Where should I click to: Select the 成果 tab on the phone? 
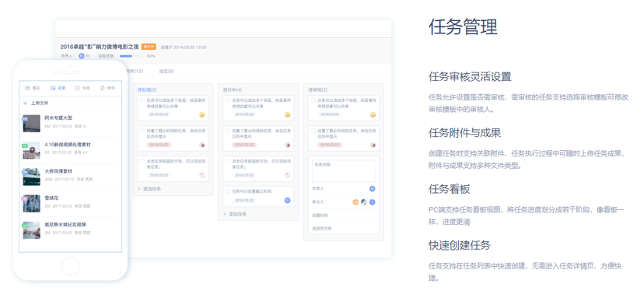(58, 88)
